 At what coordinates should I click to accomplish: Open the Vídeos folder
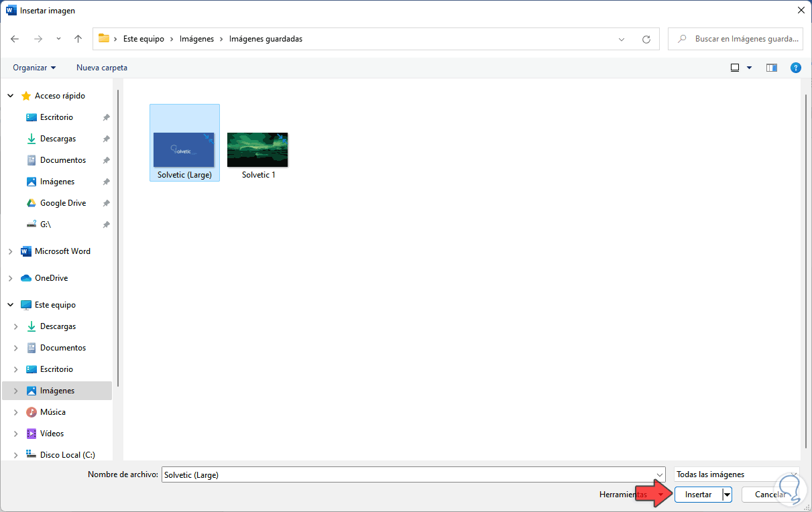pyautogui.click(x=52, y=434)
